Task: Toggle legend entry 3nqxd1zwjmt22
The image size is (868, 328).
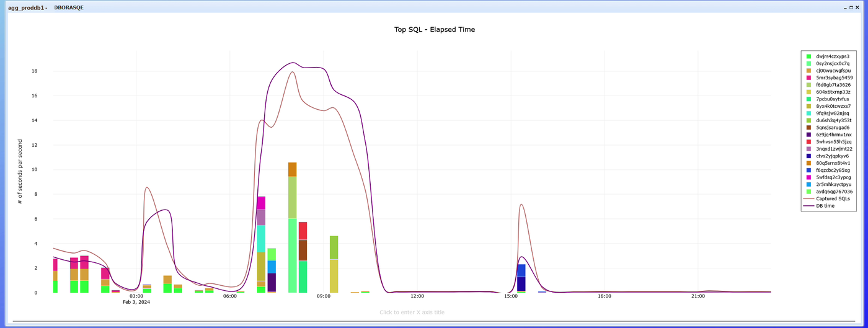Action: [829, 149]
